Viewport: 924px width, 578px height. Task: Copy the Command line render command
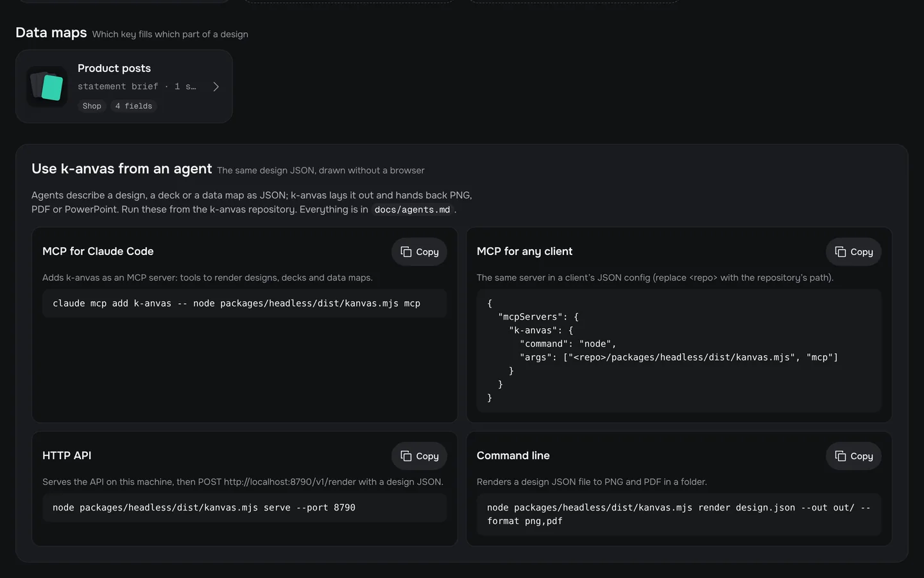click(853, 456)
